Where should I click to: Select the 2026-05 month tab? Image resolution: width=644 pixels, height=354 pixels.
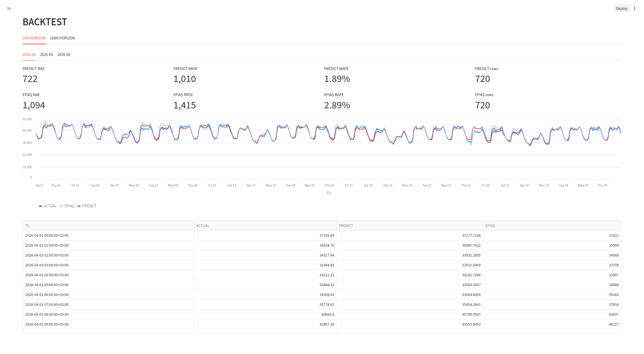(x=46, y=55)
